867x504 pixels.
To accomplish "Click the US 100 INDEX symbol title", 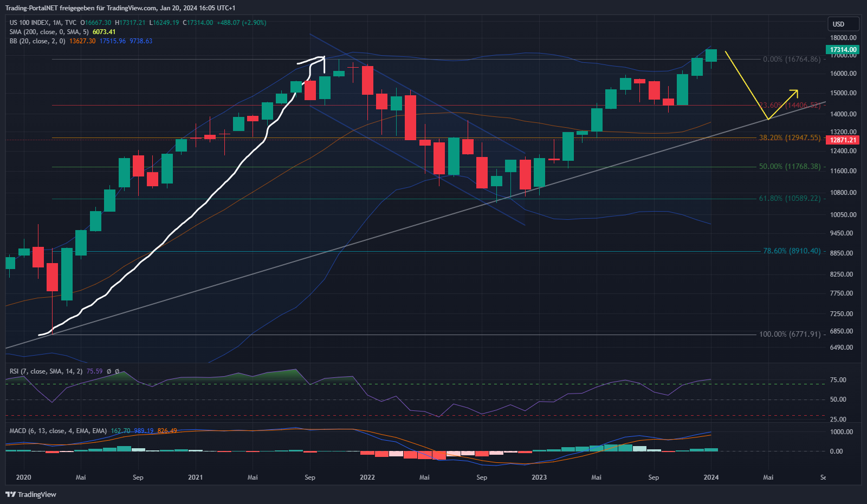I will point(29,23).
